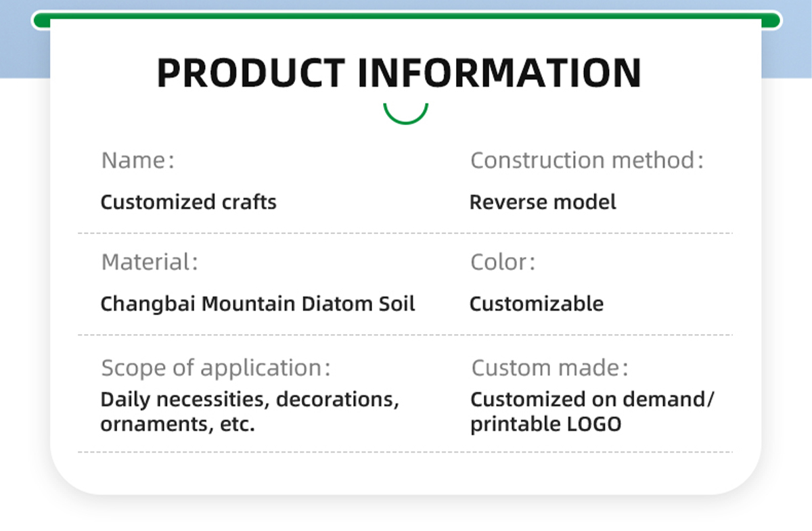Select the Scope of application: label
This screenshot has height=531, width=812.
(x=216, y=369)
